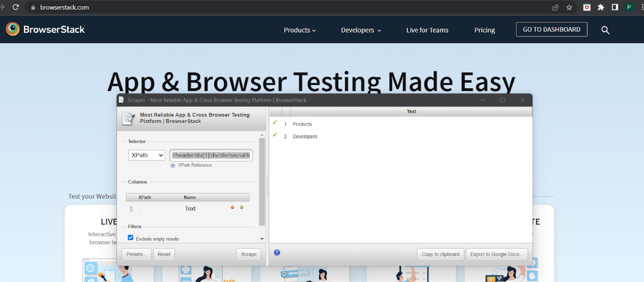Reload the page with the browser refresh icon
The width and height of the screenshot is (644, 282).
coord(16,7)
